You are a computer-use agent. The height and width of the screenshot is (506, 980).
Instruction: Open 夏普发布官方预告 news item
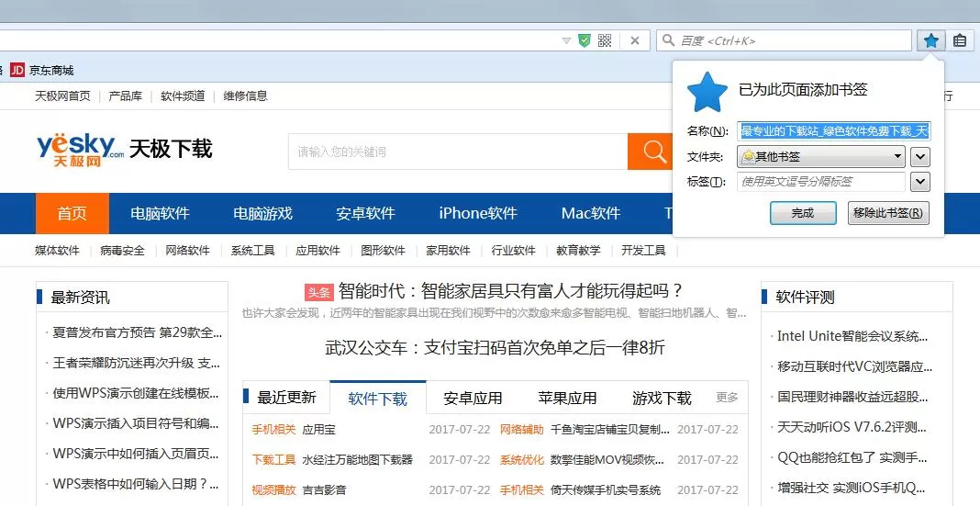(x=137, y=332)
